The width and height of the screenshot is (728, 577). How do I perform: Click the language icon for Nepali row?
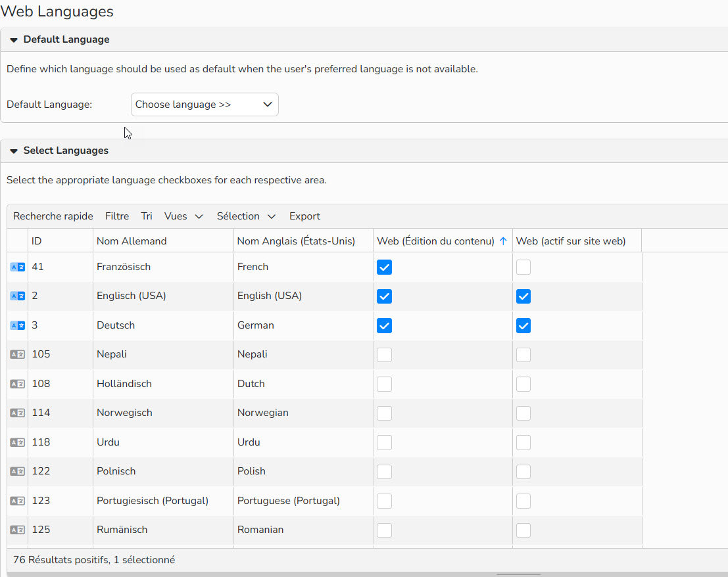tap(18, 354)
